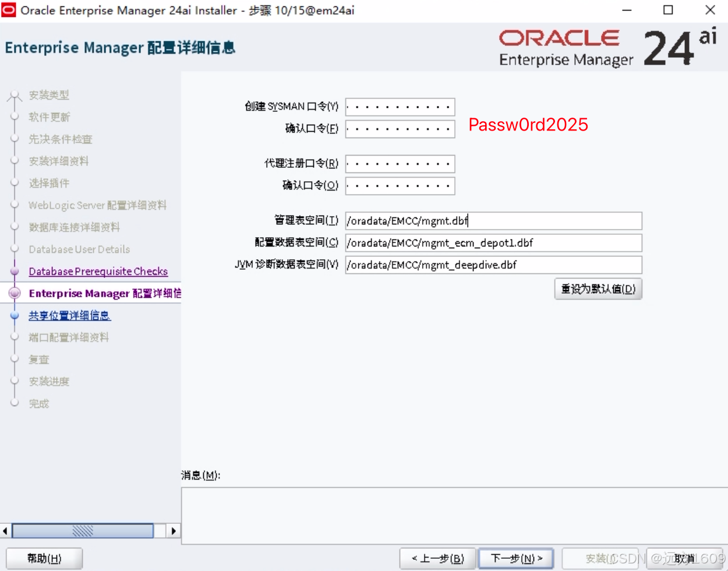This screenshot has width=728, height=571.
Task: Open the 共享位置详细信息 step link
Action: (69, 315)
